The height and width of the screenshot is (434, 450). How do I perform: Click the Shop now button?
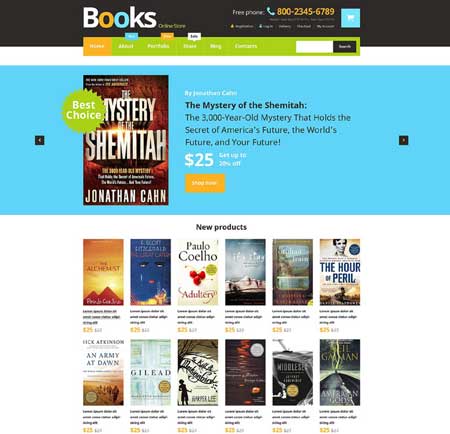(205, 183)
